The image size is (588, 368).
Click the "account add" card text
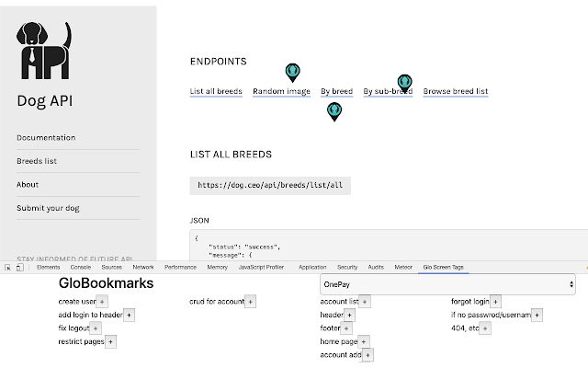pos(341,355)
